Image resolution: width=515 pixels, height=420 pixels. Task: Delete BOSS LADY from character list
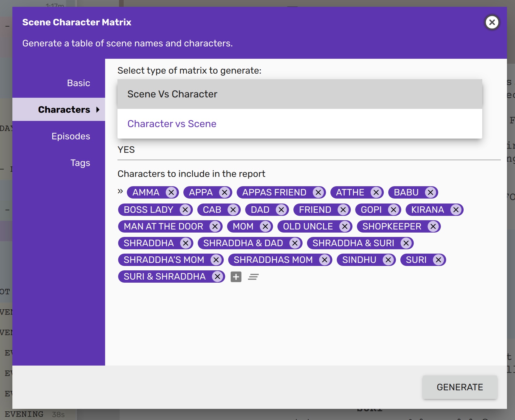[185, 210]
